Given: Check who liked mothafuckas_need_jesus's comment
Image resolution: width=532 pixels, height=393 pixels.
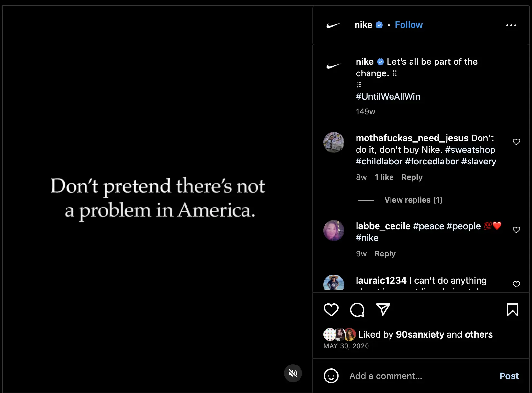Looking at the screenshot, I should click(x=384, y=177).
